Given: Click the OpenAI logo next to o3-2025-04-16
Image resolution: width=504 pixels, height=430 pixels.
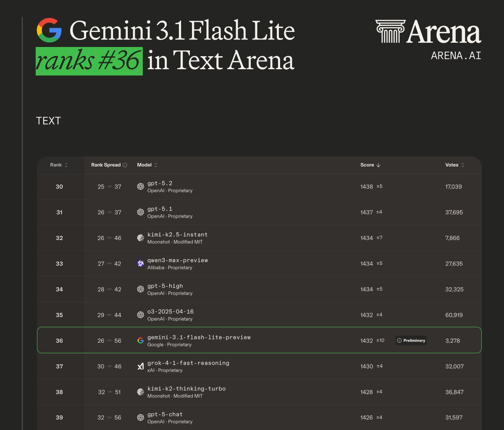Looking at the screenshot, I should [x=140, y=314].
